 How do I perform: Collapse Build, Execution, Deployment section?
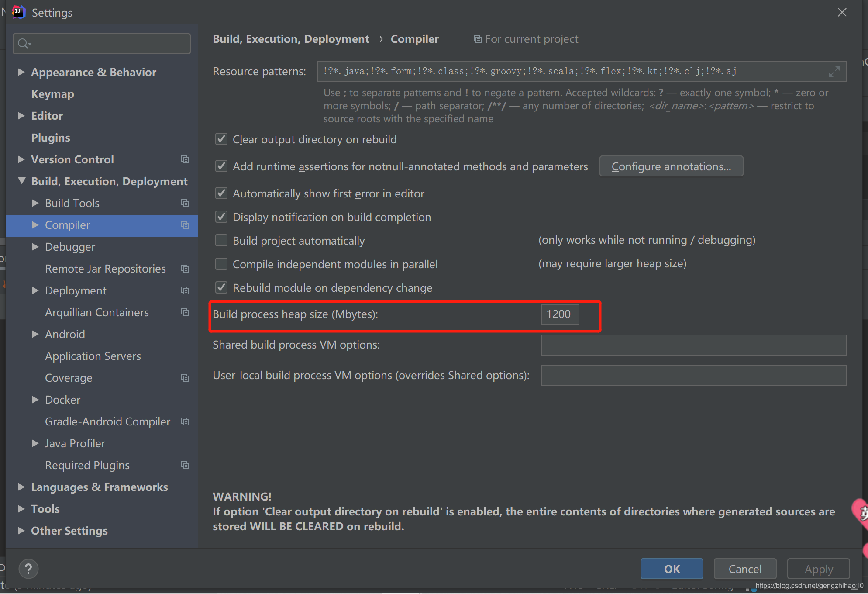point(21,181)
